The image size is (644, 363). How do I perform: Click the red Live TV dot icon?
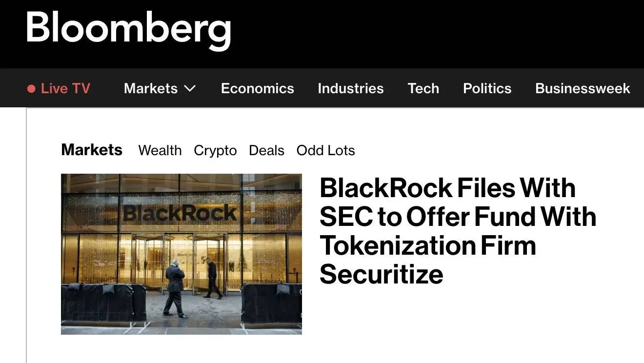(x=31, y=89)
